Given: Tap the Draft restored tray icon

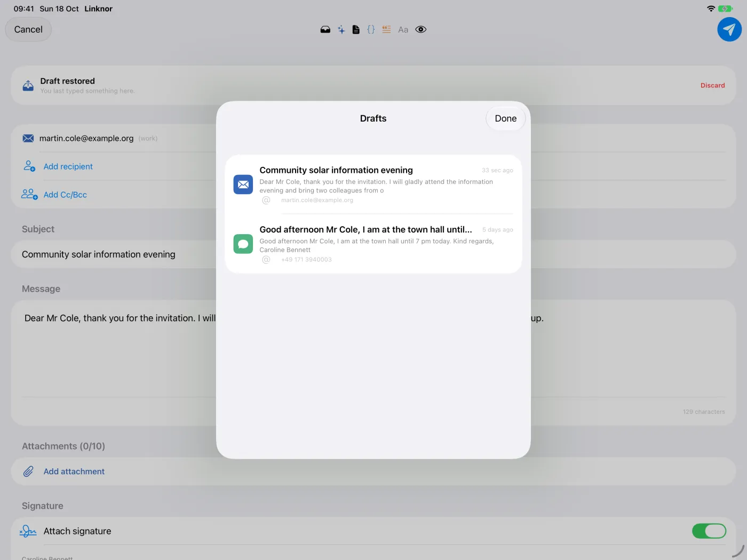Looking at the screenshot, I should 28,85.
